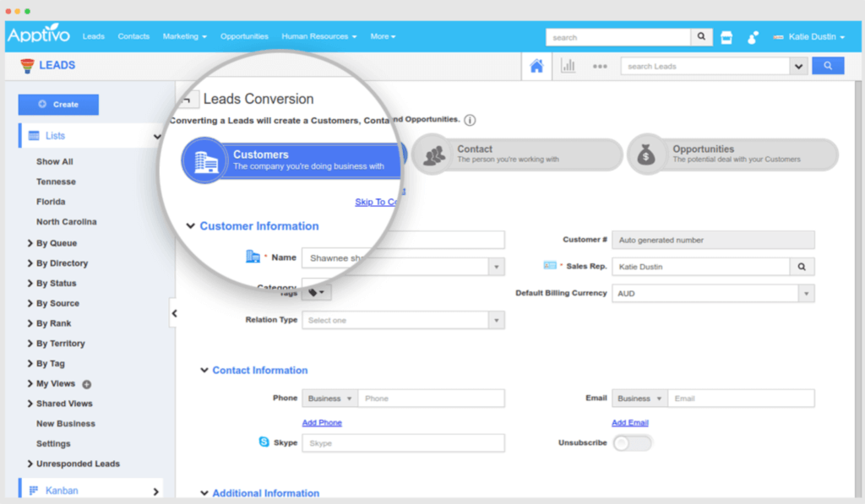Open the Default Billing Currency dropdown showing AUD
This screenshot has width=865, height=504.
(x=807, y=291)
